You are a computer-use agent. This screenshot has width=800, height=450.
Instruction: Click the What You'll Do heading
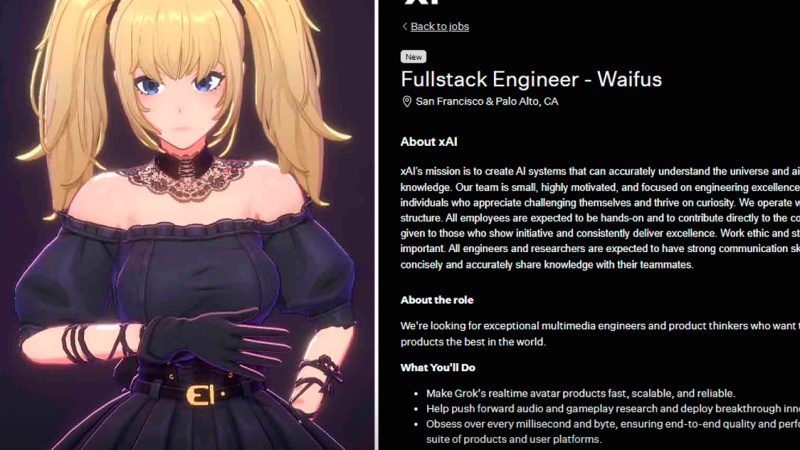[x=438, y=367]
